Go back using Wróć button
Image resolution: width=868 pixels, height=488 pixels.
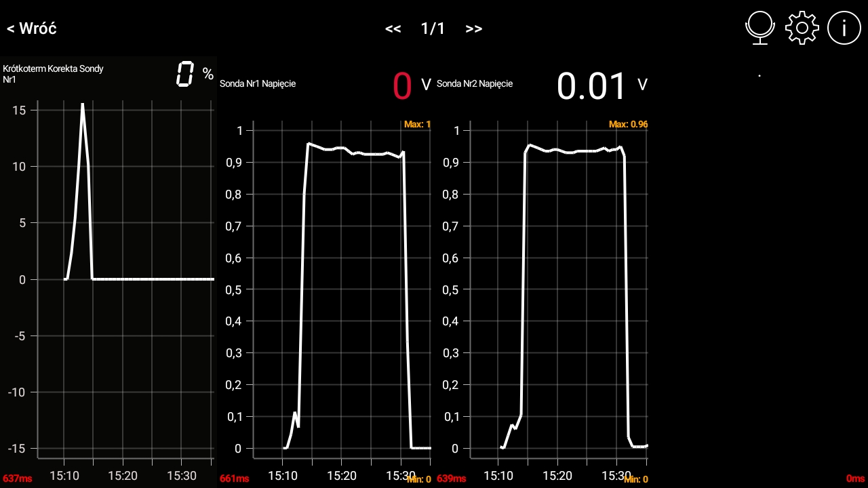click(32, 28)
